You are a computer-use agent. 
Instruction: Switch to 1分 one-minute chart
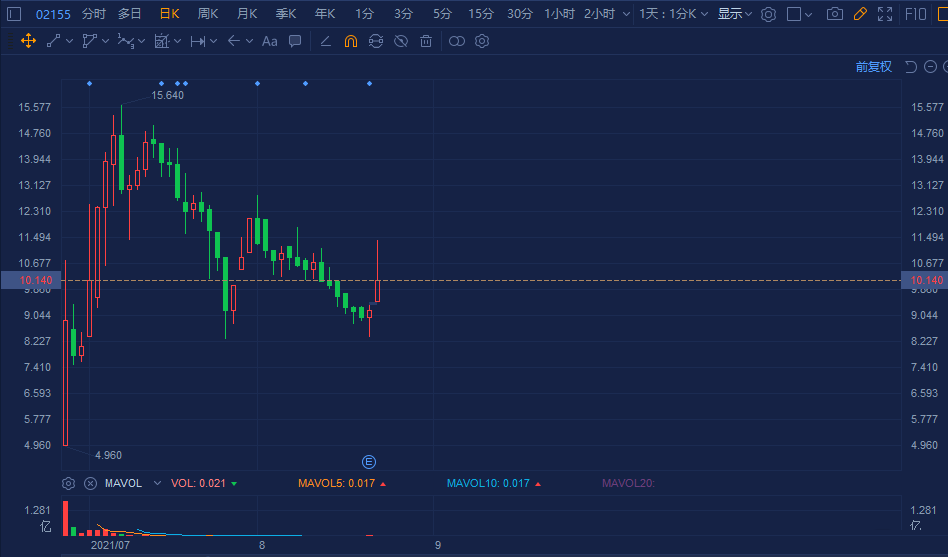click(365, 14)
